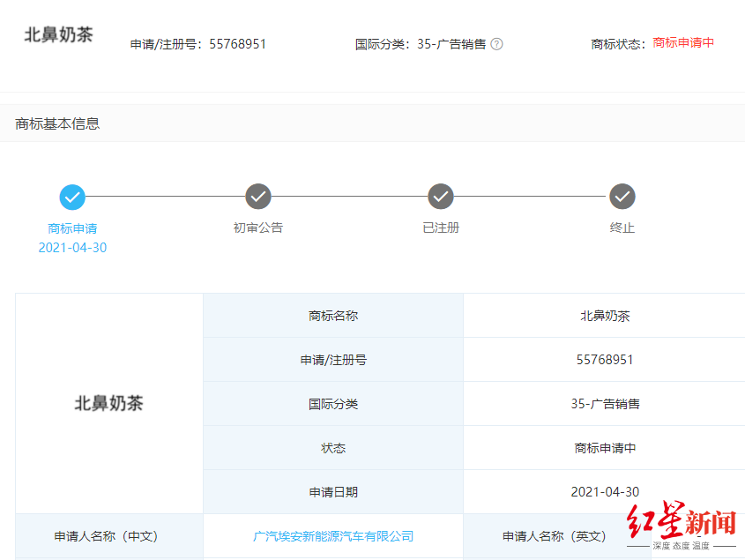
Task: Click the 国际分类 table label cell
Action: coord(333,404)
